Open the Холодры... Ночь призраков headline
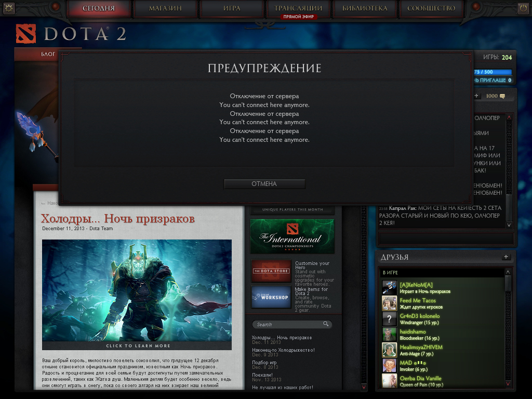The image size is (532, 399). (x=118, y=219)
